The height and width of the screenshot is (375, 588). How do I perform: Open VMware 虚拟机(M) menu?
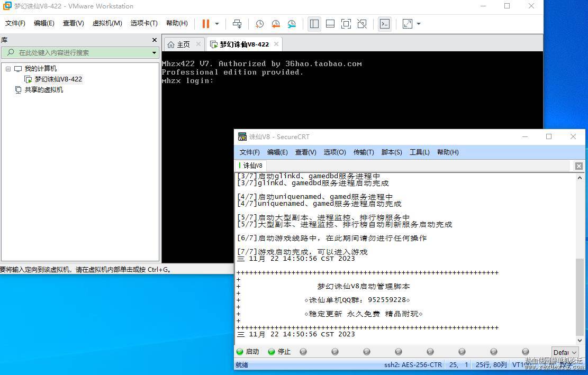pos(107,23)
